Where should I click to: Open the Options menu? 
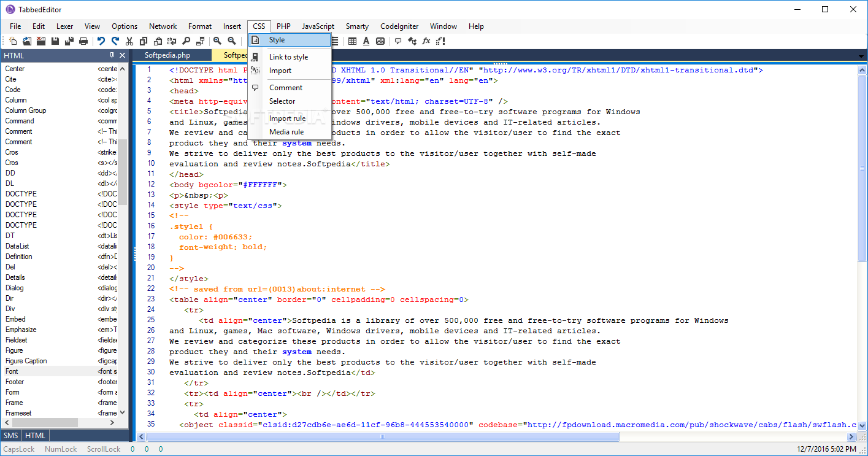pos(125,26)
